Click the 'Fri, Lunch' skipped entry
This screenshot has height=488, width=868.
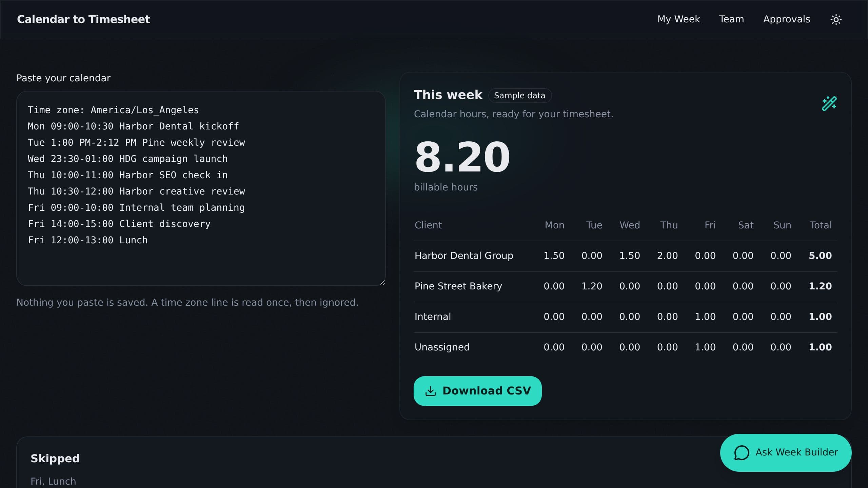click(53, 481)
